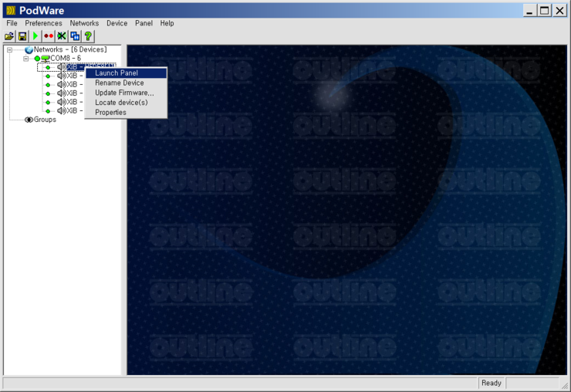The width and height of the screenshot is (571, 392).
Task: Click the green status circle beside COM8
Action: 37,59
